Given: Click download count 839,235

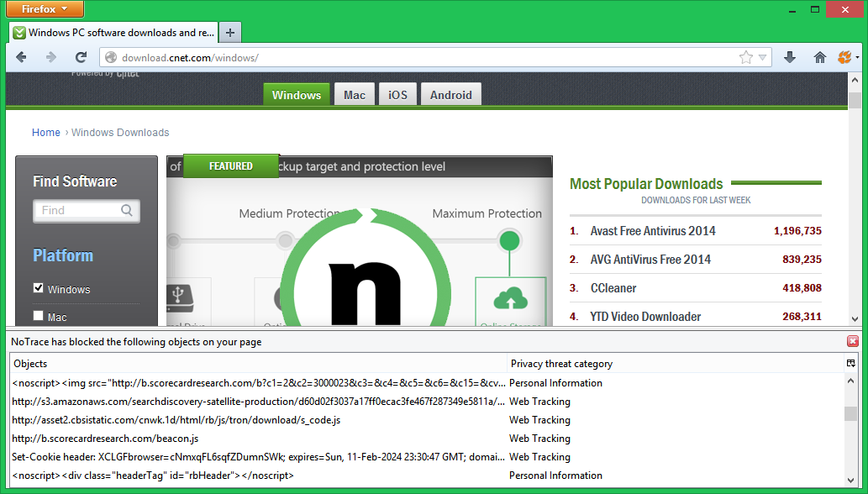Looking at the screenshot, I should tap(802, 260).
